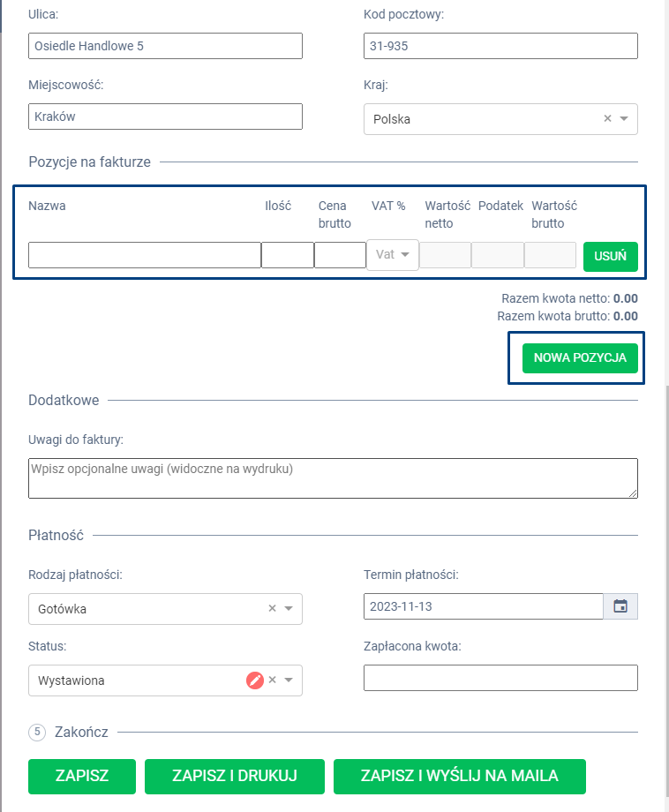Expand the Status dropdown arrow

point(289,680)
